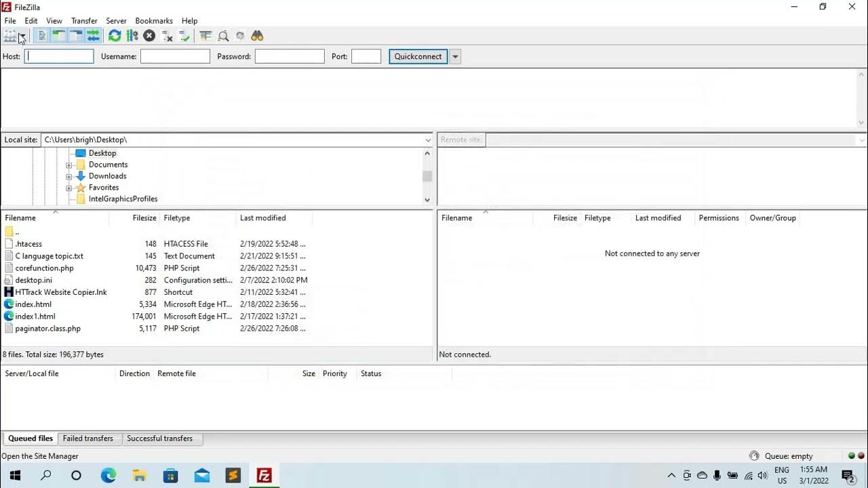Screen dimensions: 868x488
Task: Toggle transfer queue display
Action: click(93, 36)
